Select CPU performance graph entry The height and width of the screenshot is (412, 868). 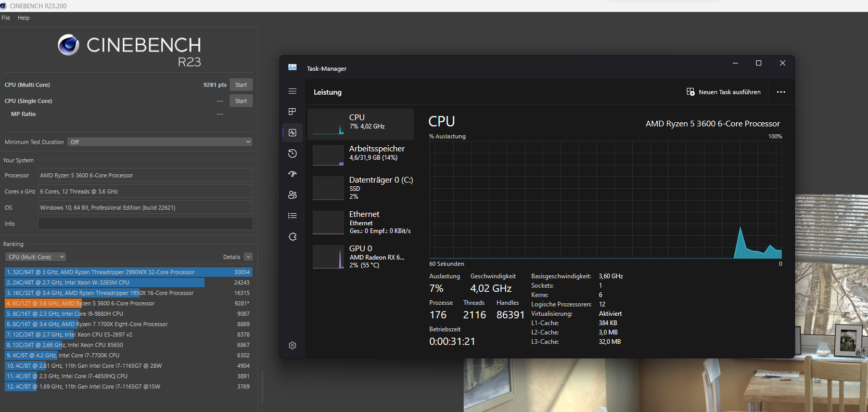361,124
